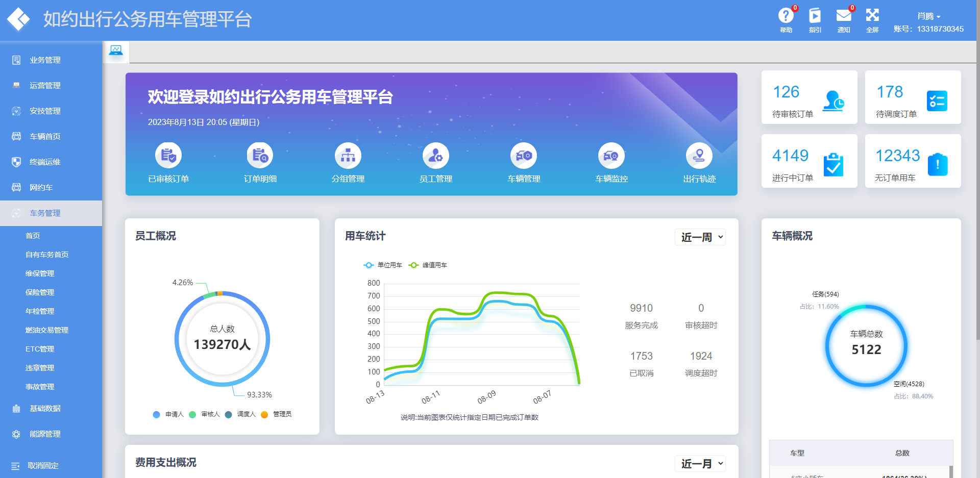The image size is (980, 478).
Task: Expand the 运营管理 menu
Action: click(x=51, y=85)
